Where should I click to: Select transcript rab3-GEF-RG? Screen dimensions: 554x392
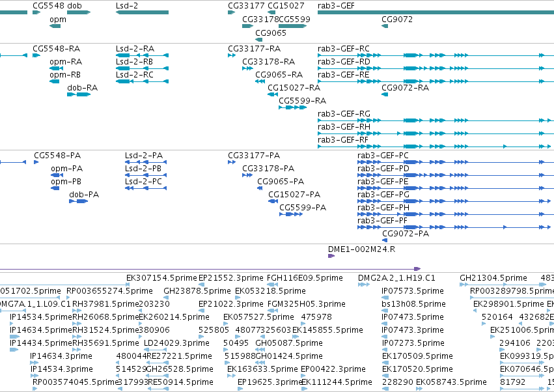click(344, 114)
